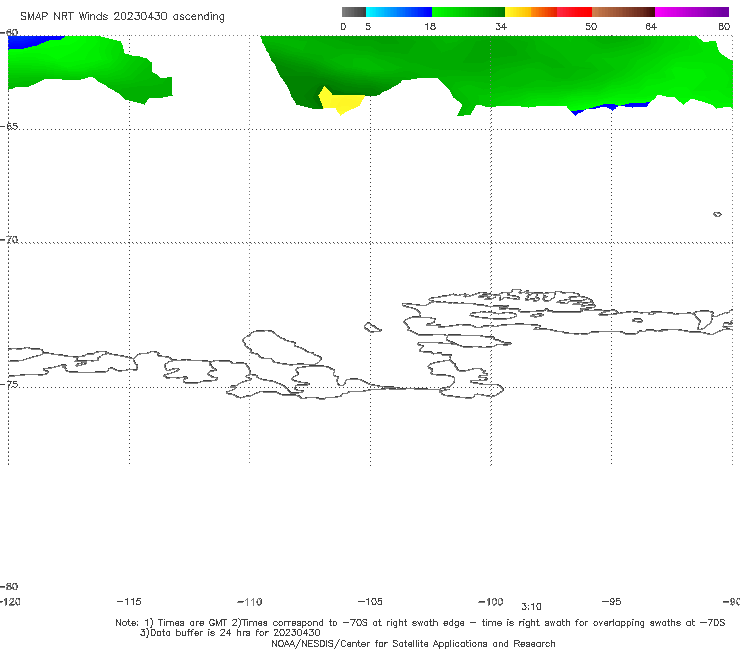Click the blue low-wind patch at the map's upper-left corner
Screen dimensions: 740x650
tap(30, 41)
